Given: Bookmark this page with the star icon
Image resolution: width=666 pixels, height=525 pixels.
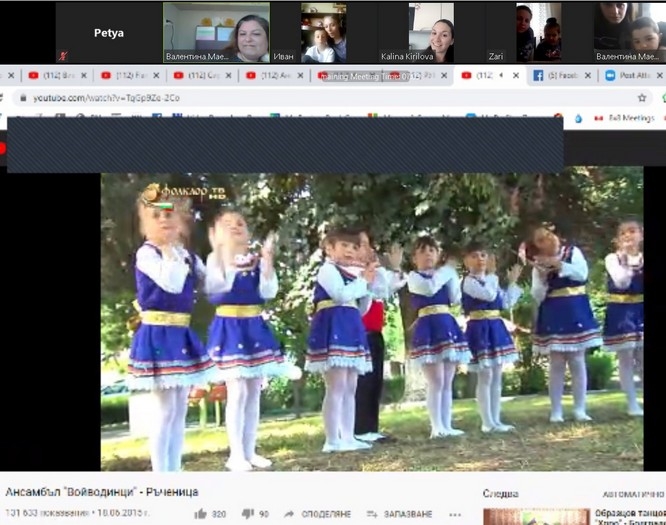Looking at the screenshot, I should [x=642, y=98].
